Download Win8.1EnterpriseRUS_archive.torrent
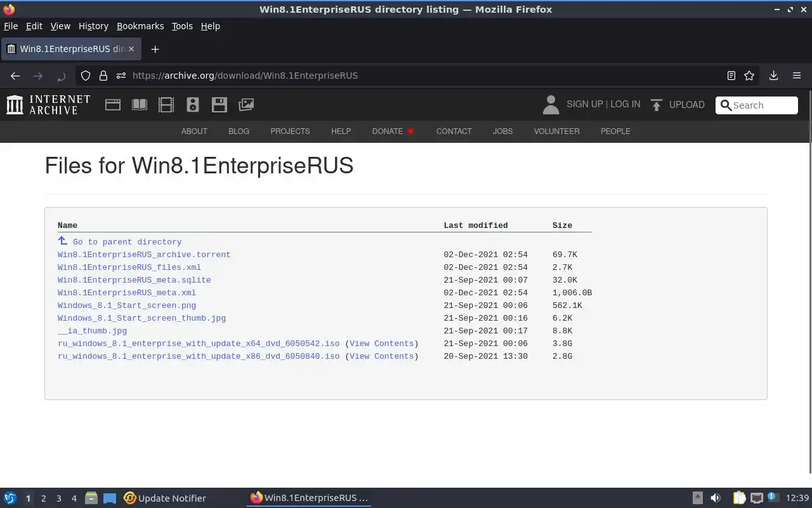 [144, 255]
